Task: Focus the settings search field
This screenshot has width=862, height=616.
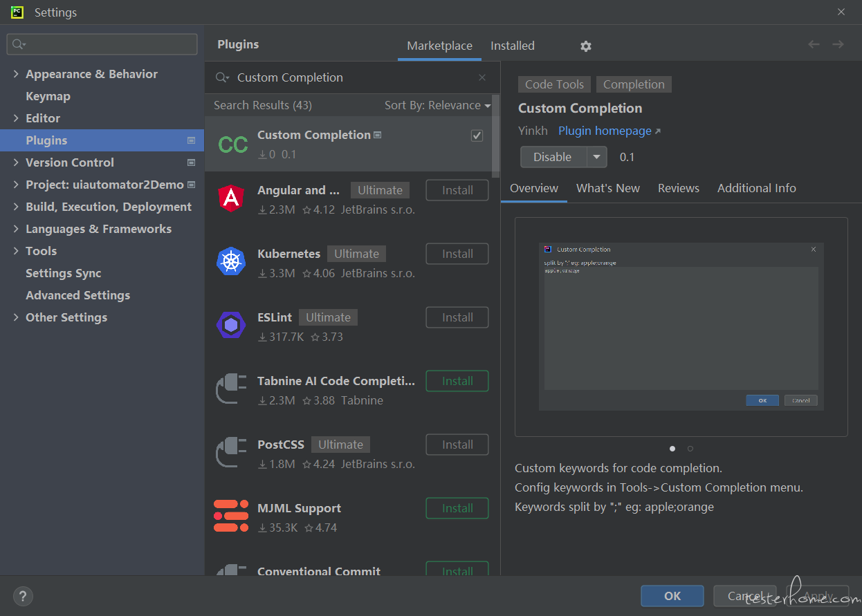Action: pos(102,44)
